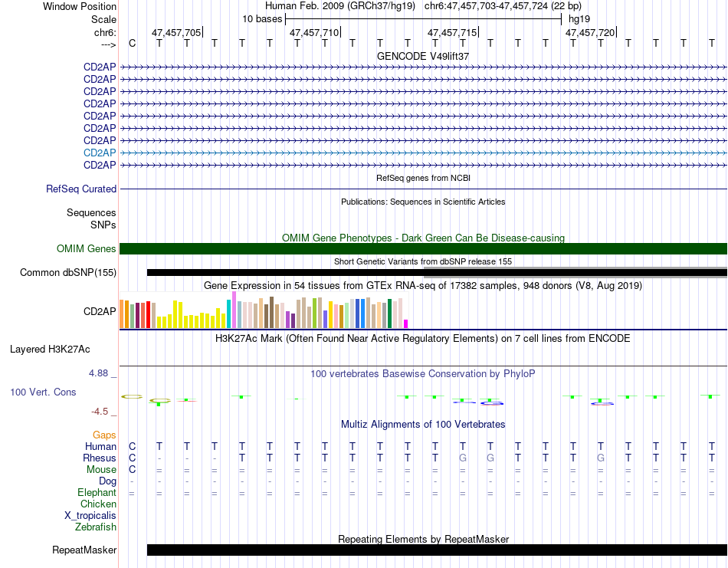Open 100 vertebrates Basewise Conservation by PhyloP title
The height and width of the screenshot is (568, 728).
[423, 373]
